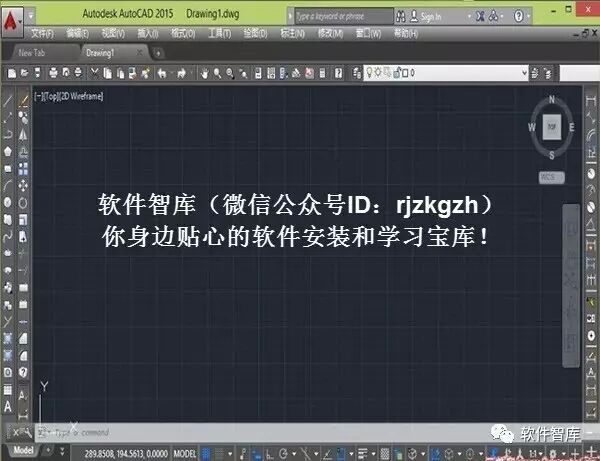Screen dimensions: 600x461
Task: Select the Multiline Text A tool
Action: pos(7,406)
